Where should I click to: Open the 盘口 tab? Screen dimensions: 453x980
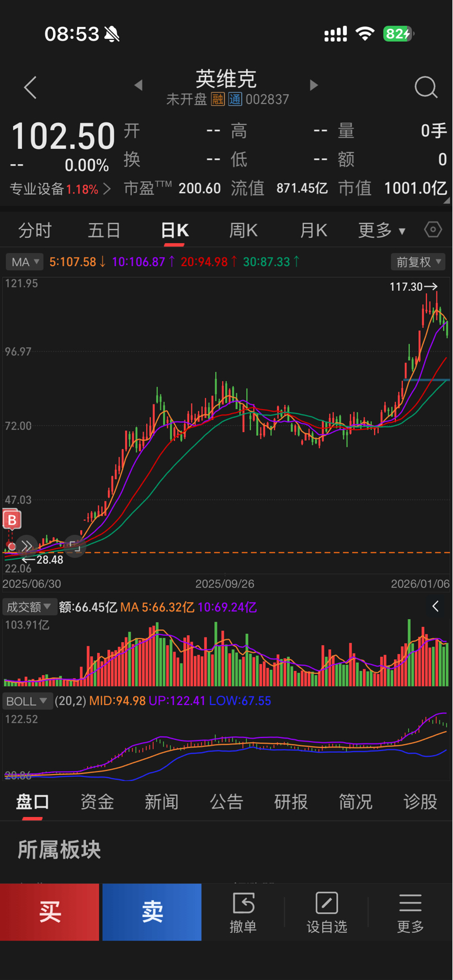coord(32,802)
